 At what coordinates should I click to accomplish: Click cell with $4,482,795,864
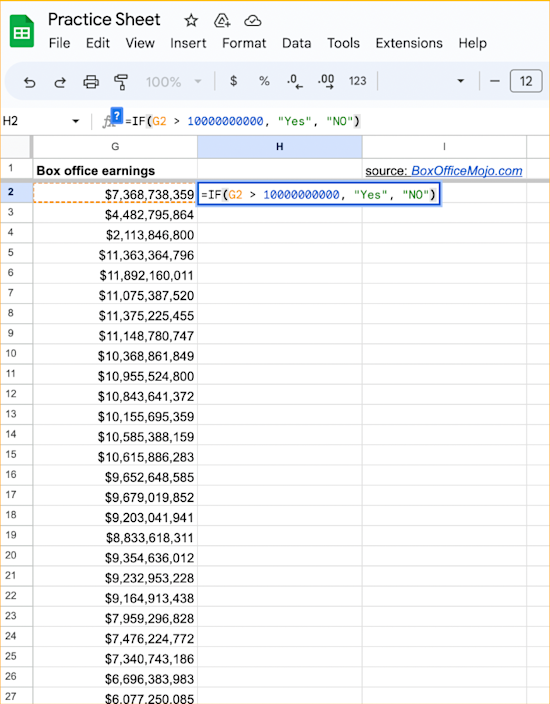pos(115,213)
